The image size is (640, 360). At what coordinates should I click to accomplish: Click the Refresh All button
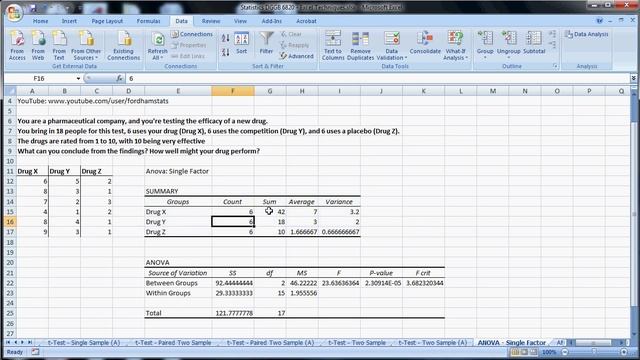pyautogui.click(x=158, y=45)
